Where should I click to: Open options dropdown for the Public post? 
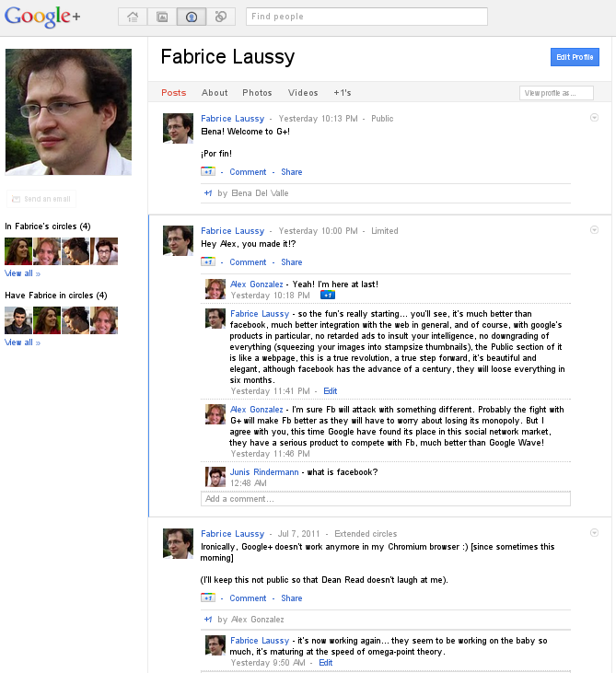click(594, 117)
